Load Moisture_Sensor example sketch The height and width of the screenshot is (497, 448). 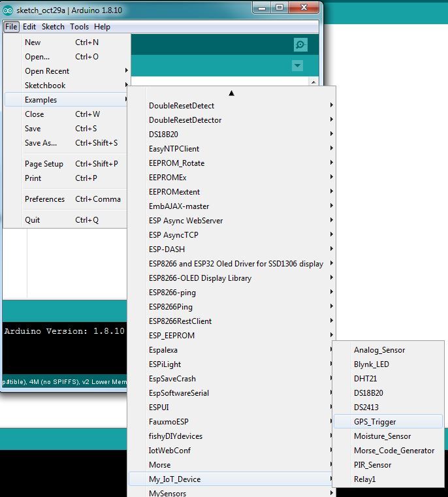click(388, 436)
